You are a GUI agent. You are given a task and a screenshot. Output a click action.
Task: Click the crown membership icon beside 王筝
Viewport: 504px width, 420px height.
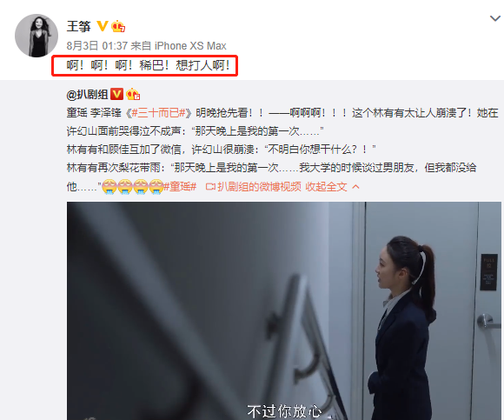click(x=118, y=26)
